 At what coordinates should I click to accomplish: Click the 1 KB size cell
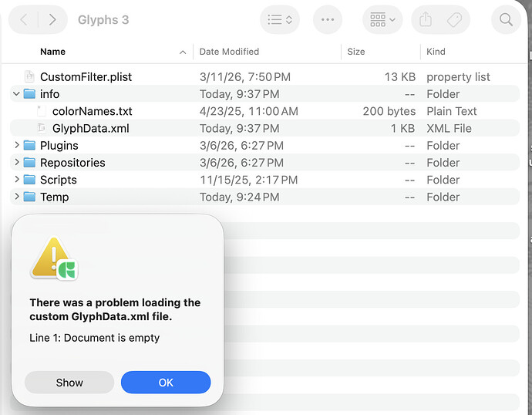click(x=402, y=129)
